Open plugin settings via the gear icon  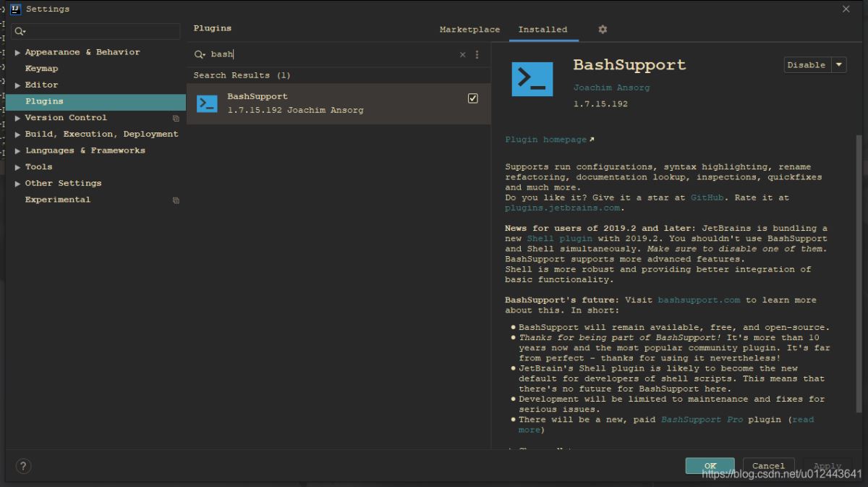coord(603,30)
